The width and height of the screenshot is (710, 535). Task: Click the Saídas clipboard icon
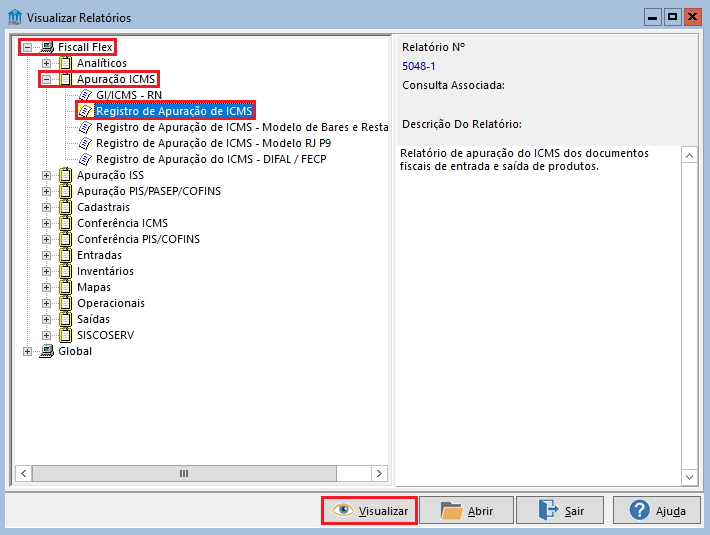click(x=66, y=319)
